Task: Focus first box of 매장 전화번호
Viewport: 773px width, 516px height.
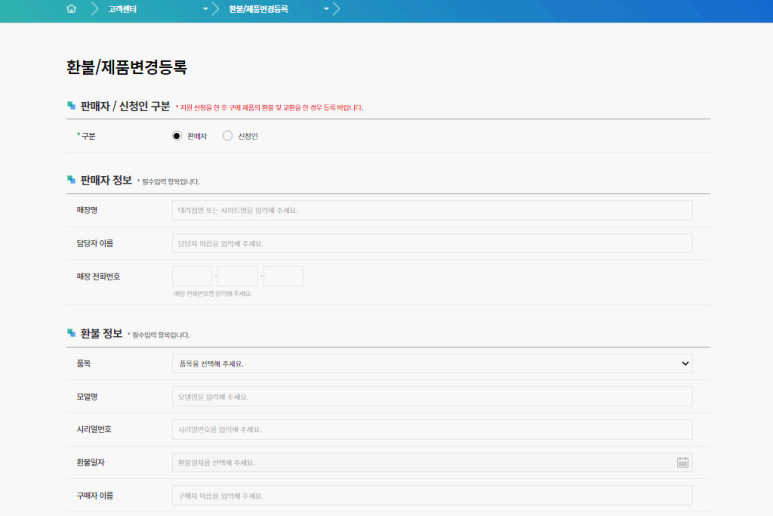Action: [x=192, y=276]
